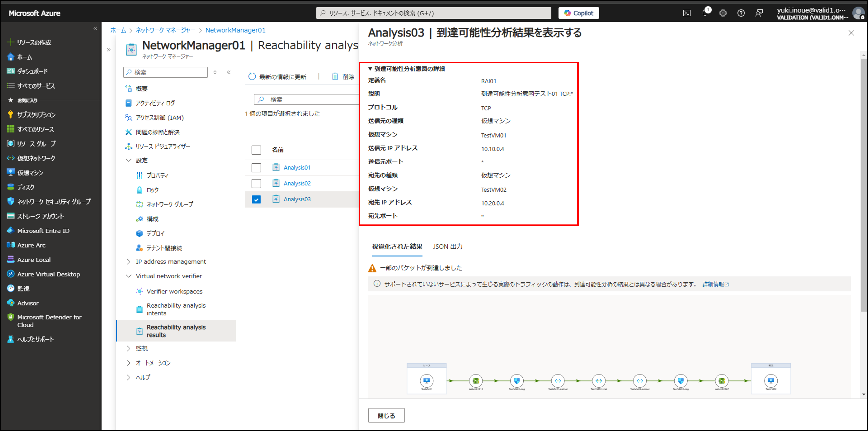Click the help question mark icon
868x431 pixels.
(741, 13)
